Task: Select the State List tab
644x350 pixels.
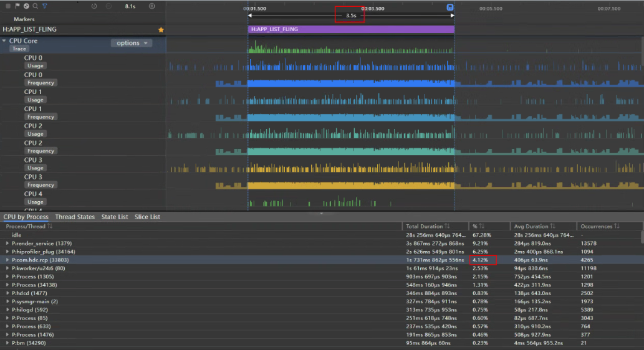Action: pos(115,217)
